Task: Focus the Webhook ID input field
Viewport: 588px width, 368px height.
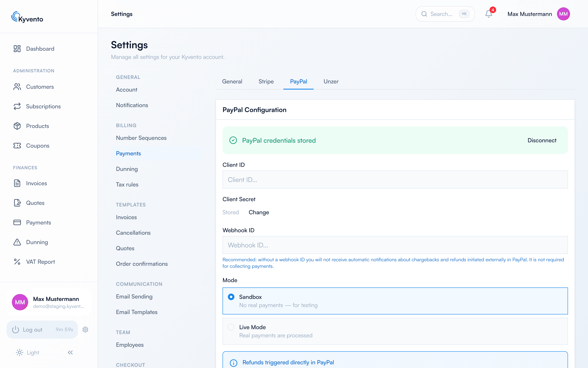Action: [x=395, y=245]
